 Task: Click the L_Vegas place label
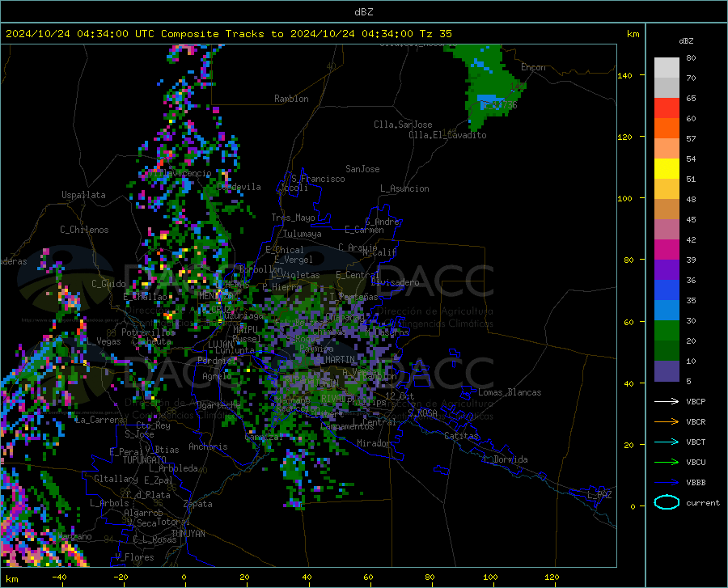pyautogui.click(x=104, y=341)
